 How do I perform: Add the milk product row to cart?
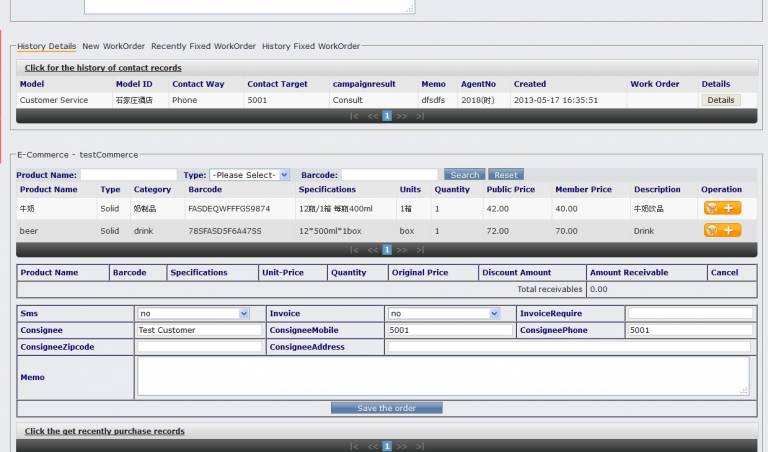point(722,208)
